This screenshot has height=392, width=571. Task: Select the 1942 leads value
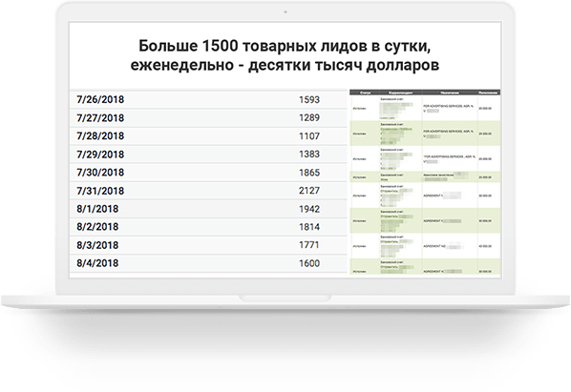click(309, 209)
